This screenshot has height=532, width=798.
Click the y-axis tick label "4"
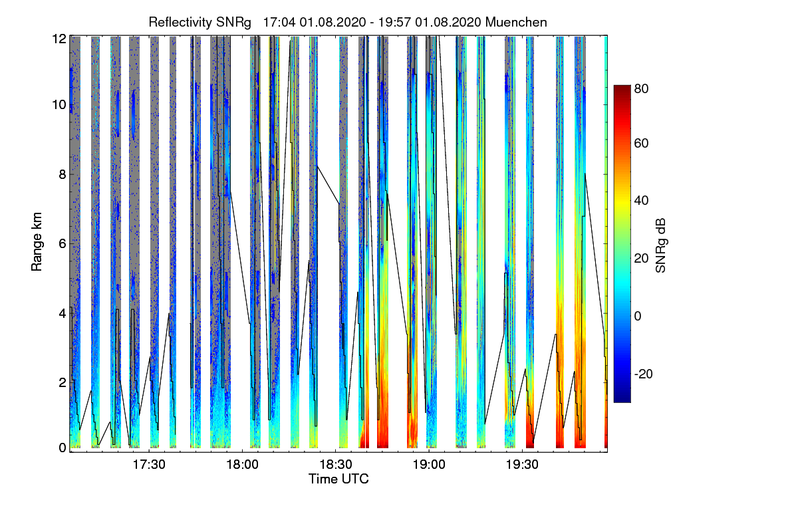click(x=63, y=313)
